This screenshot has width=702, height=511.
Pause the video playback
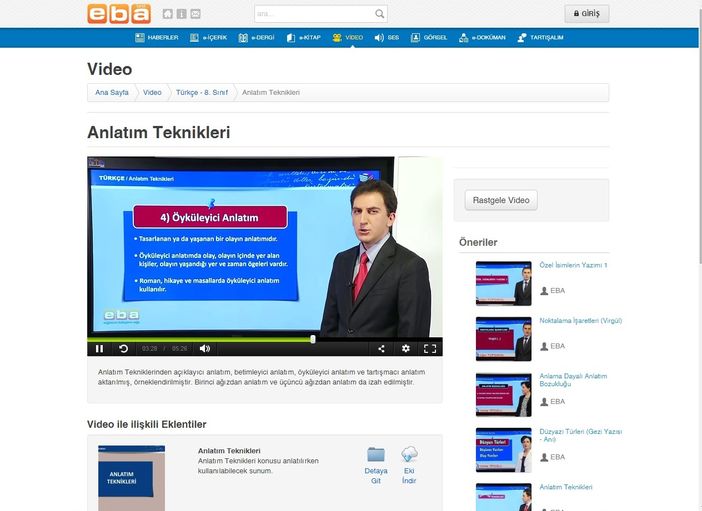click(x=99, y=348)
